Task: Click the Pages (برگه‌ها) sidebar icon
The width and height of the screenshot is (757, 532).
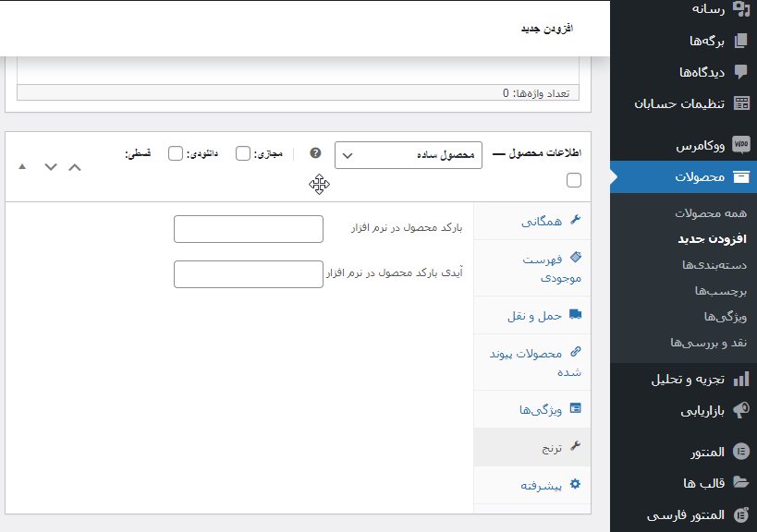Action: (x=741, y=41)
